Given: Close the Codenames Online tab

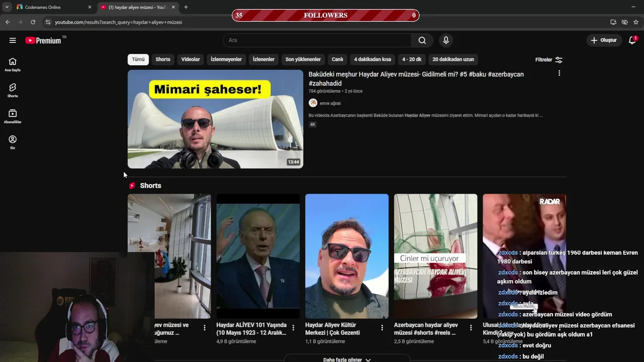Looking at the screenshot, I should (x=90, y=7).
